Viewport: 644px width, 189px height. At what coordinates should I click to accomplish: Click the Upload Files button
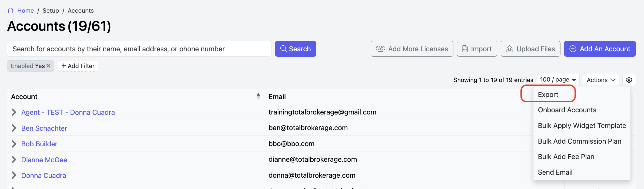tap(530, 49)
